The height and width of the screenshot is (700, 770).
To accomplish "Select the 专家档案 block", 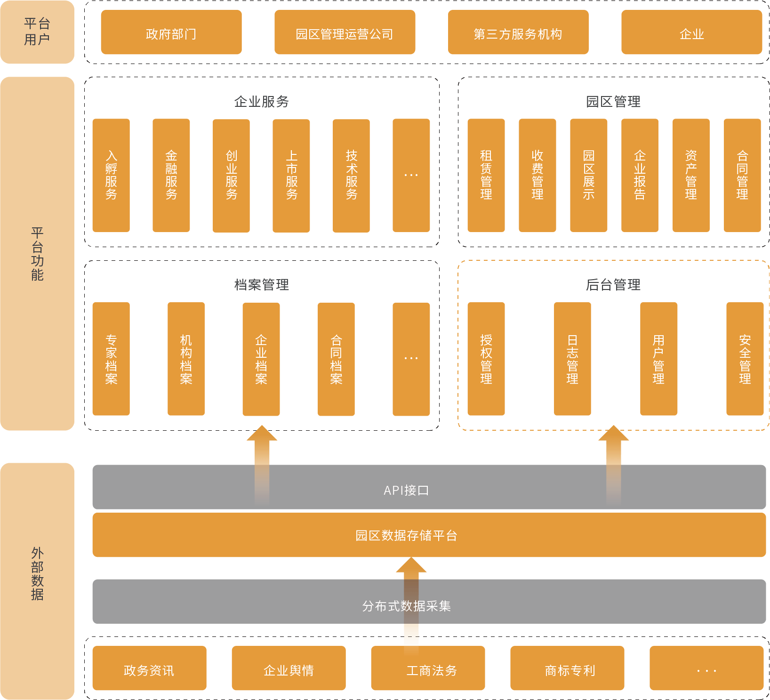I will coord(111,359).
